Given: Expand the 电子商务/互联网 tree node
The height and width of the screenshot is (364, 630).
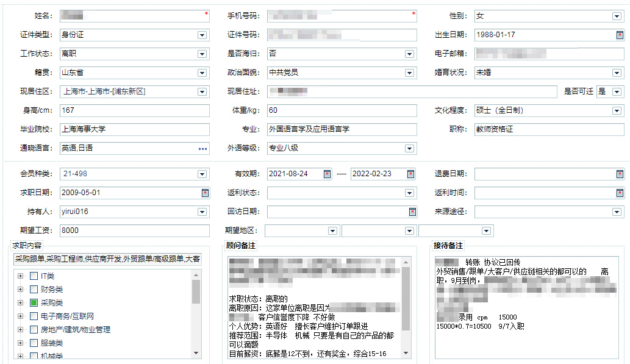Looking at the screenshot, I should [x=21, y=316].
